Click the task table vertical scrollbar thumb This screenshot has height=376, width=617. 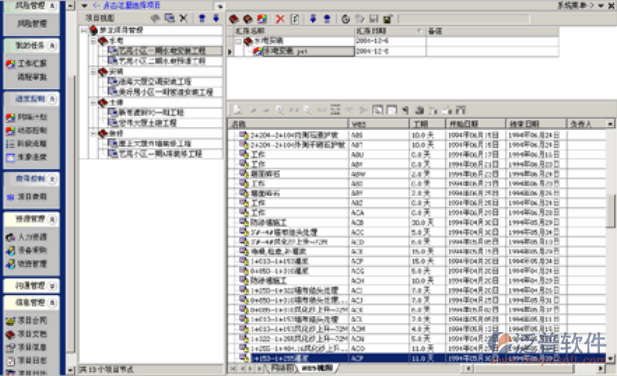[610, 210]
